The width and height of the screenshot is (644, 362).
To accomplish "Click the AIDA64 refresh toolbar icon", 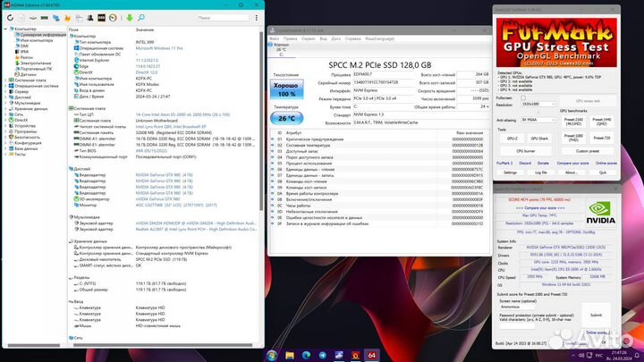I will pos(10,18).
